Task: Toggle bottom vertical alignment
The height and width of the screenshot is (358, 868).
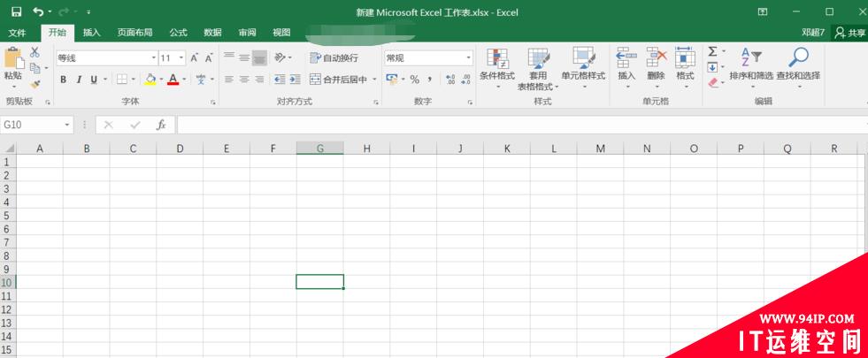Action: pos(259,57)
